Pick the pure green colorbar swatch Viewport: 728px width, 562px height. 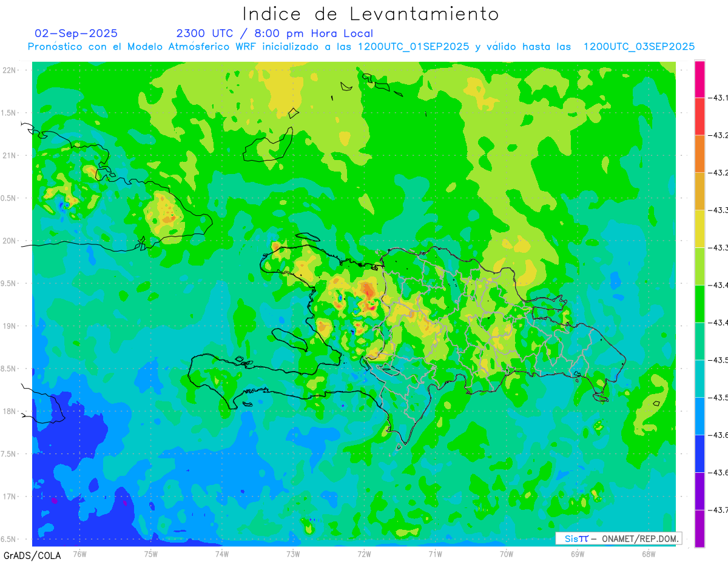coord(699,304)
